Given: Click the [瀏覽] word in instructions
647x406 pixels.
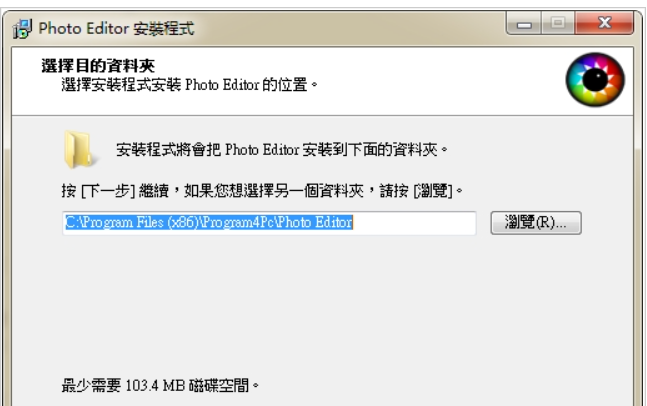Looking at the screenshot, I should pos(433,191).
